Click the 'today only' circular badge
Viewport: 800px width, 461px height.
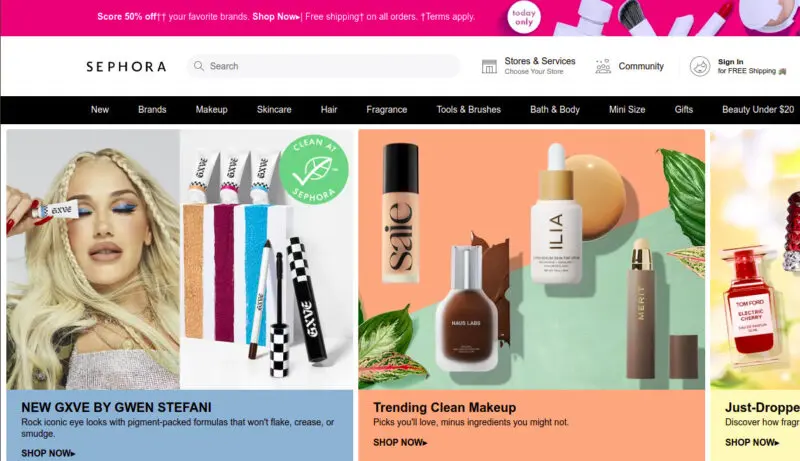click(523, 18)
